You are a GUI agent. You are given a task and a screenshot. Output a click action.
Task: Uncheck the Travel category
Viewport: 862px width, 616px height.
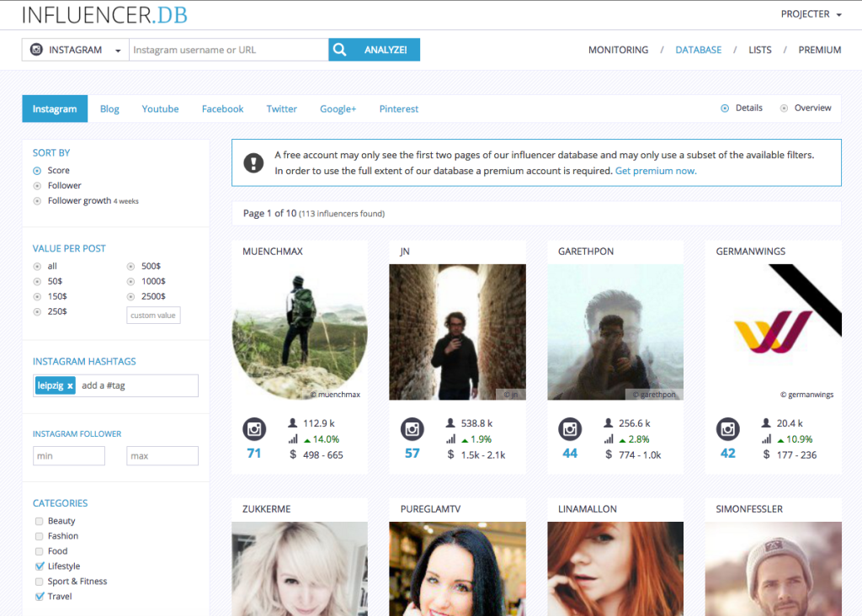point(39,596)
